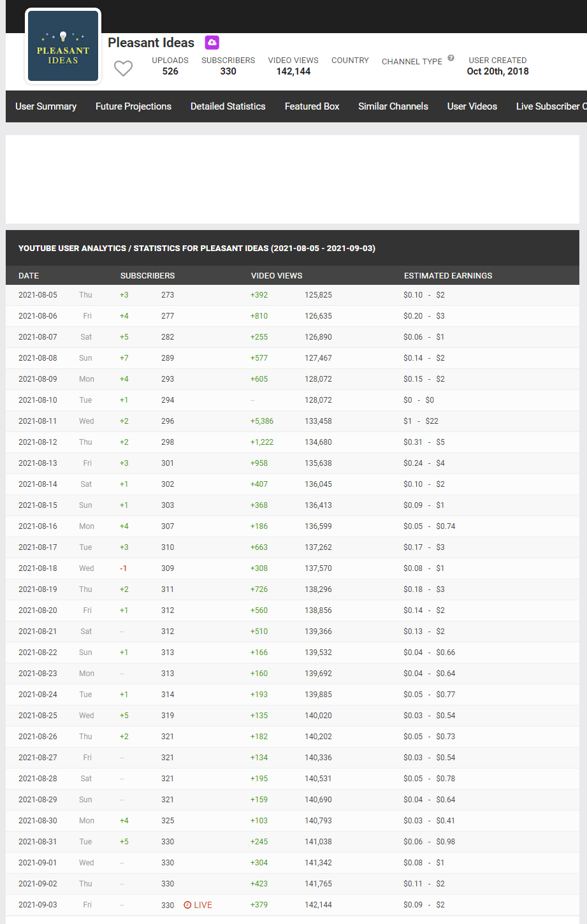The height and width of the screenshot is (924, 587).
Task: Click the date 2021-09-03
Action: 38,905
